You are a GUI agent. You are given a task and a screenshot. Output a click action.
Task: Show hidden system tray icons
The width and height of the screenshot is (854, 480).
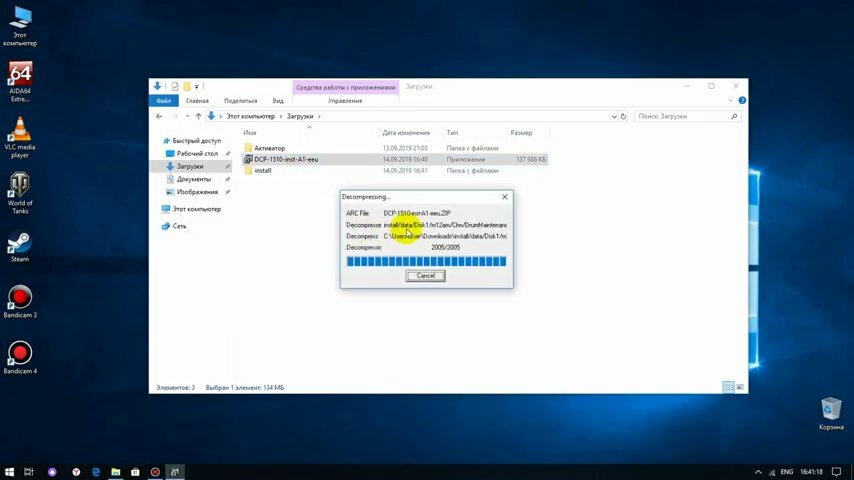click(x=758, y=472)
